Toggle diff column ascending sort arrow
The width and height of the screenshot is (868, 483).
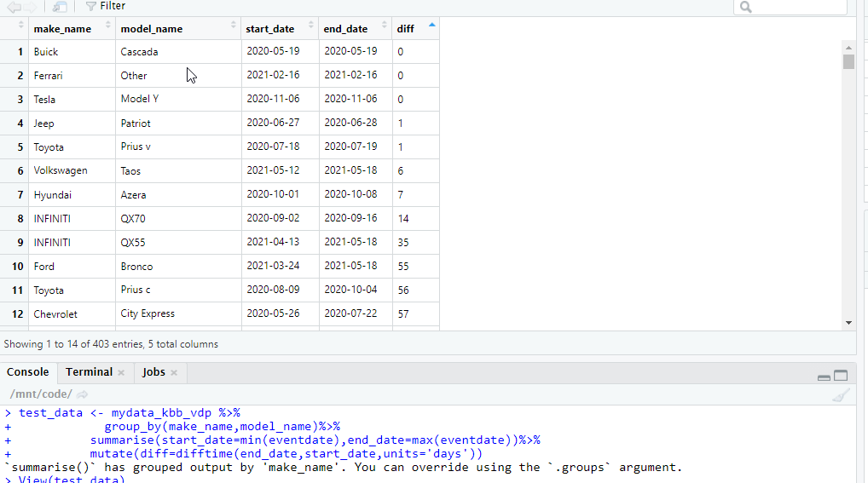pyautogui.click(x=431, y=25)
